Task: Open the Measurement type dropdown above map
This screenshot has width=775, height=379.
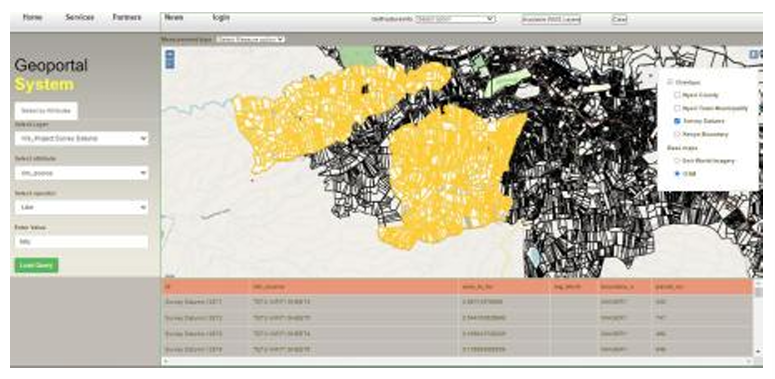Action: click(251, 39)
